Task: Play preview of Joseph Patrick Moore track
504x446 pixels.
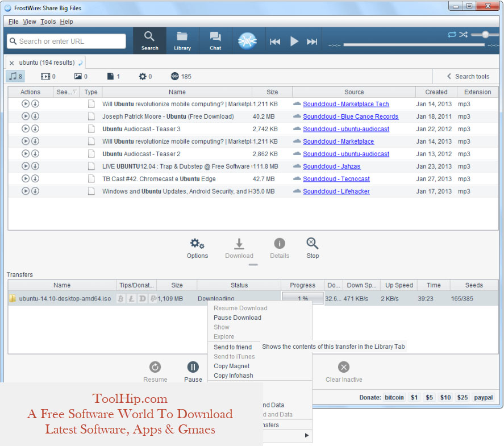Action: (26, 116)
